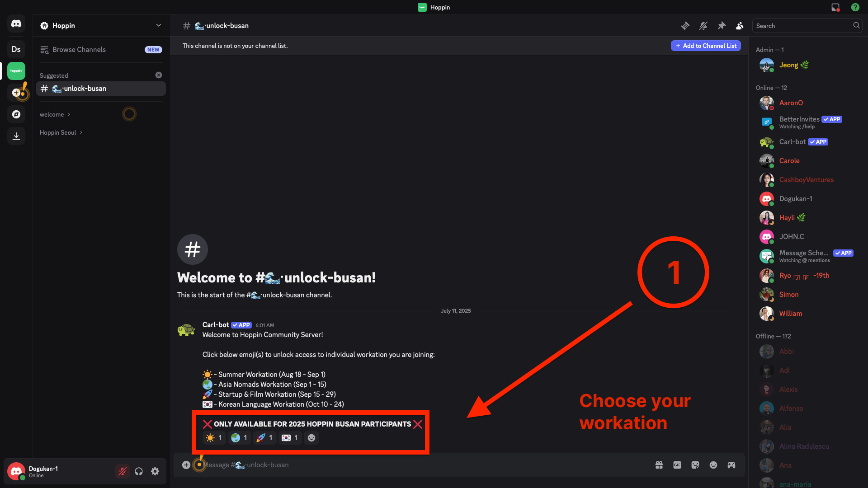868x488 pixels.
Task: Toggle the sun emoji reaction
Action: click(x=214, y=437)
